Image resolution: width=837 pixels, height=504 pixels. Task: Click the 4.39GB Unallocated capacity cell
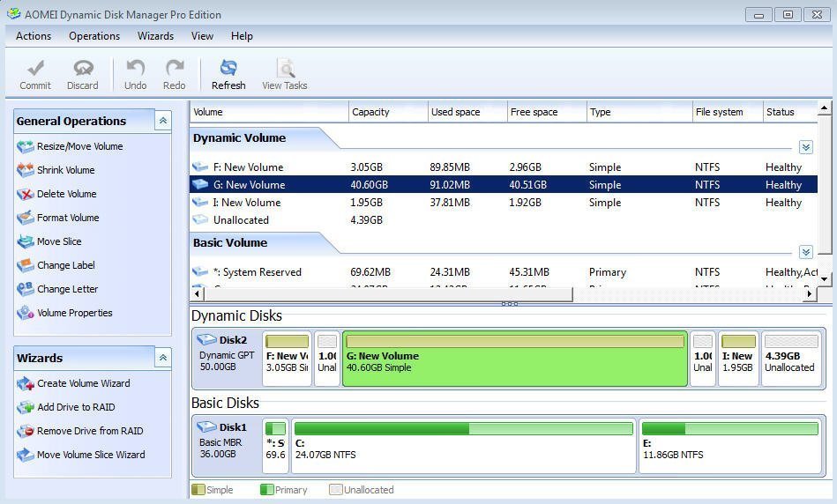(367, 219)
